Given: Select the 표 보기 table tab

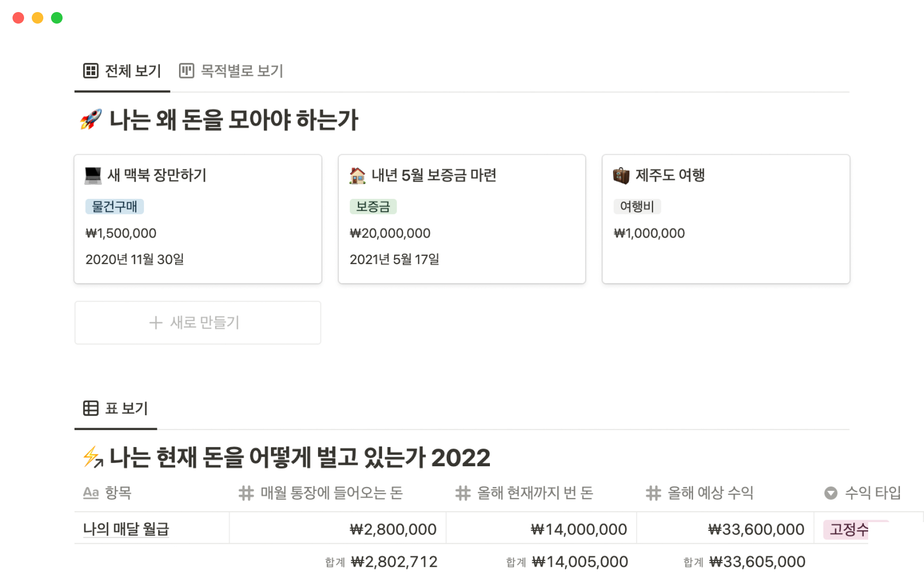Looking at the screenshot, I should tap(116, 408).
